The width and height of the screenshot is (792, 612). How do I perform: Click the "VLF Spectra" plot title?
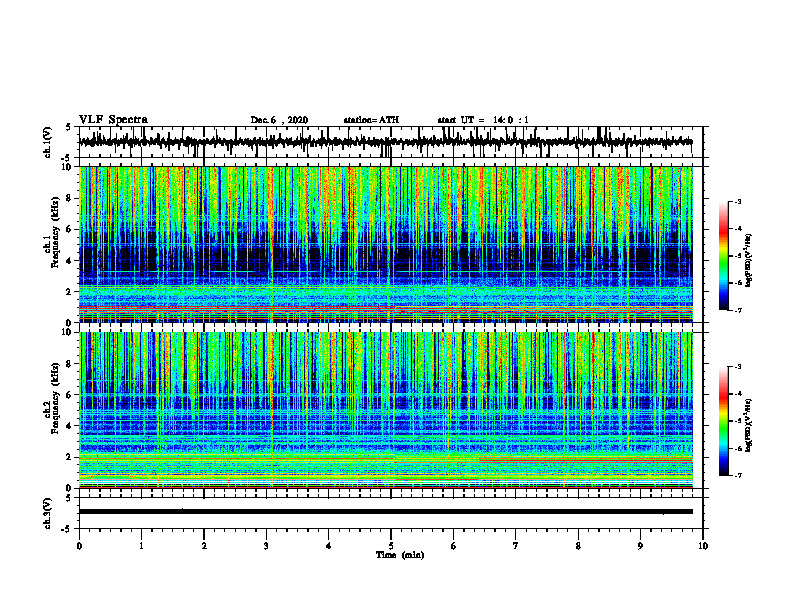113,120
